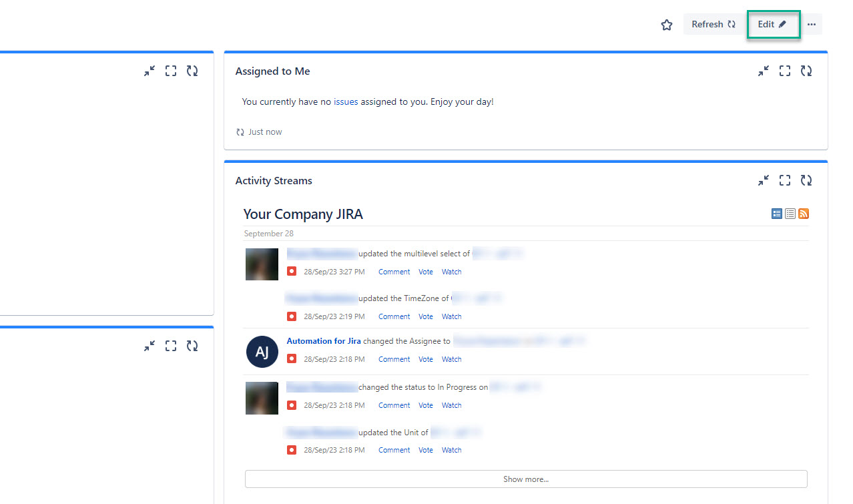Click the Automation for Jira link
The image size is (853, 504).
point(324,341)
